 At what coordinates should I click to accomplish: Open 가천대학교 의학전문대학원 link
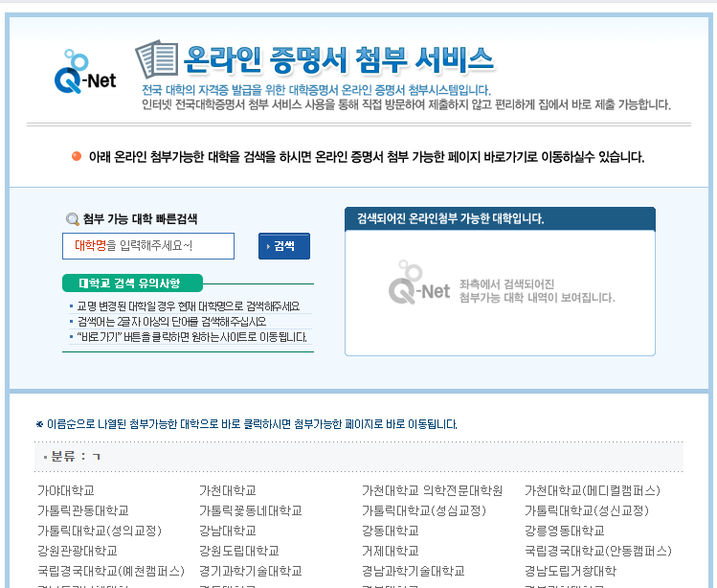[432, 490]
